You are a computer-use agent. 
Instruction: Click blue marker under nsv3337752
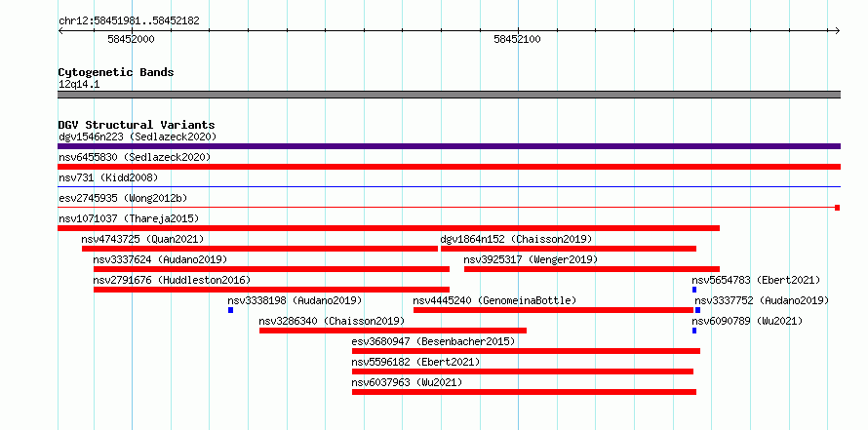(697, 310)
